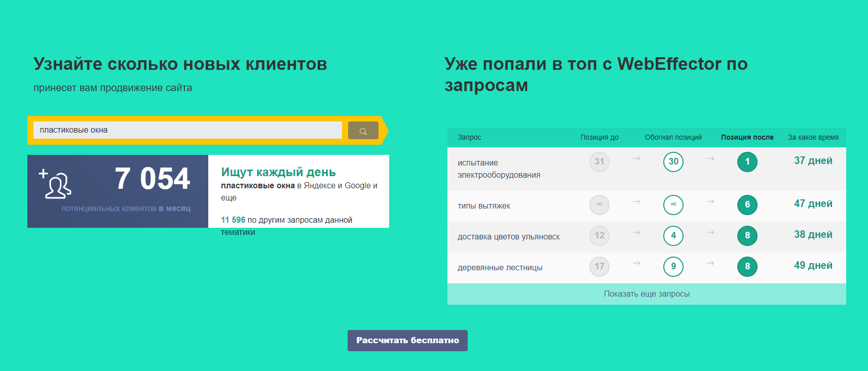Click the outlined infinity circle for 'типы вытяжек'
This screenshot has width=868, height=371.
pos(673,205)
